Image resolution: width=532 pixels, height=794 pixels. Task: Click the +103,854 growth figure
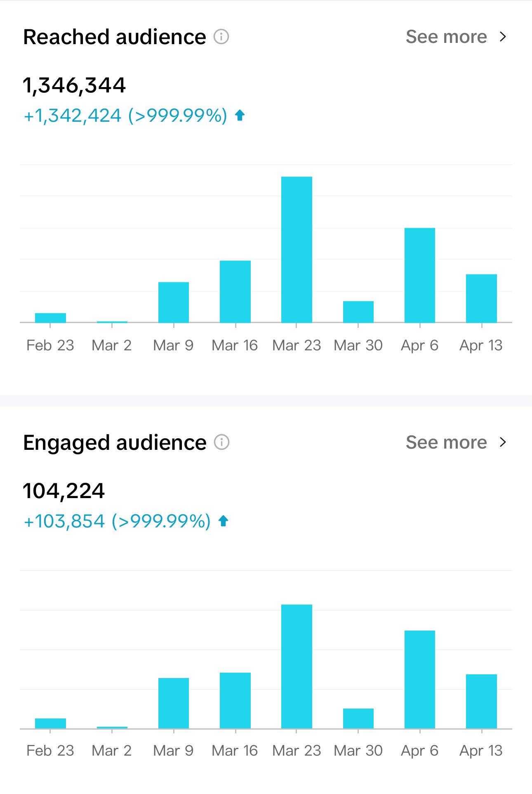tap(65, 521)
